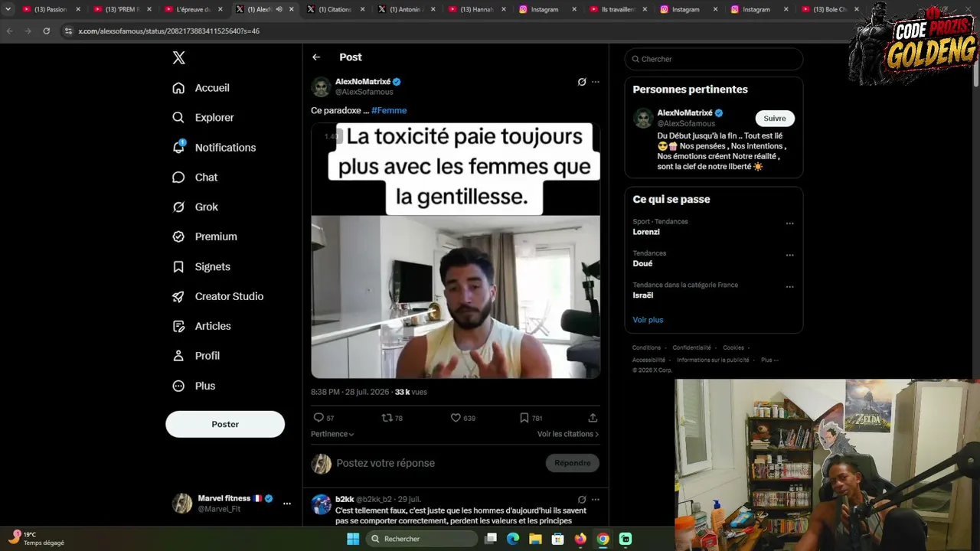Switch to (13) Hannah YouTube tab
Screen dimensions: 980x551
point(477,9)
